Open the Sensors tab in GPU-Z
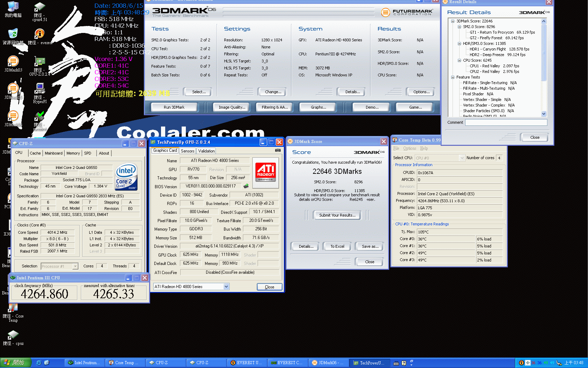The width and height of the screenshot is (588, 368). 188,151
